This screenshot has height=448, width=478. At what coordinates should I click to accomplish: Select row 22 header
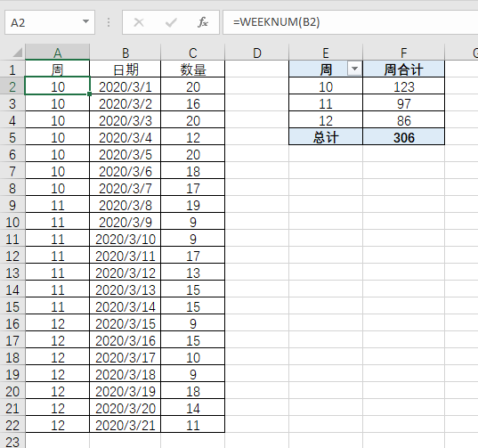[x=12, y=425]
